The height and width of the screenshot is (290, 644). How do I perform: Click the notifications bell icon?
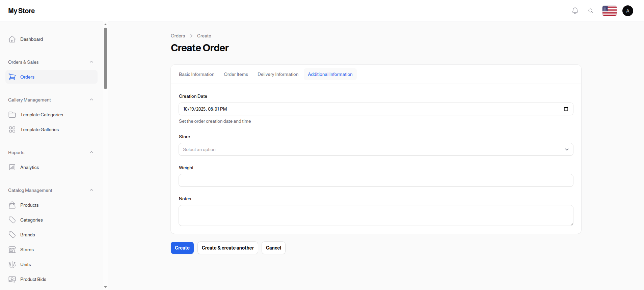point(575,11)
